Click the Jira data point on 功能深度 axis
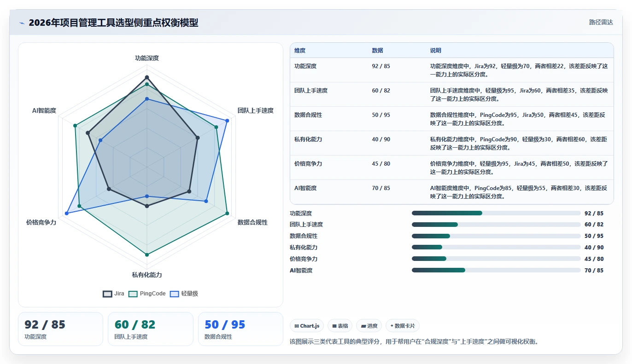The width and height of the screenshot is (632, 364). [147, 77]
